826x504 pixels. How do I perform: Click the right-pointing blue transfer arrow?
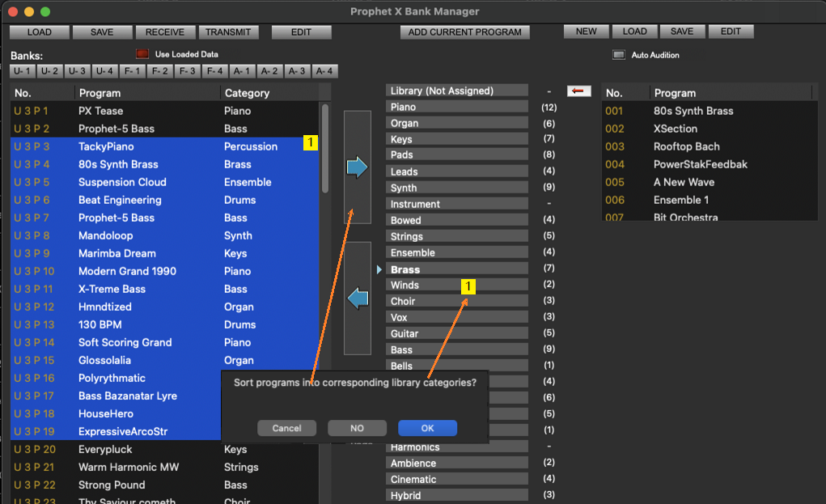tap(357, 167)
